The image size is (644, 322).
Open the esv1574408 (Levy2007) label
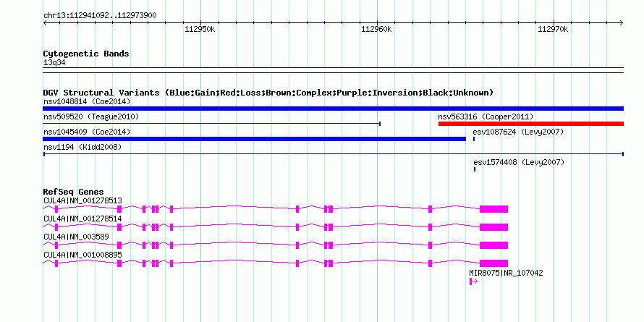click(519, 162)
